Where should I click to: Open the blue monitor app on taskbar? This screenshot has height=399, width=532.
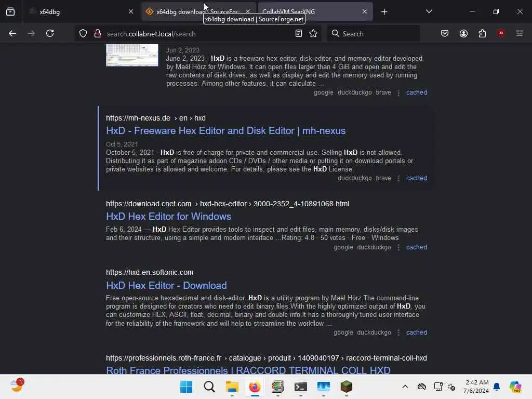323,387
